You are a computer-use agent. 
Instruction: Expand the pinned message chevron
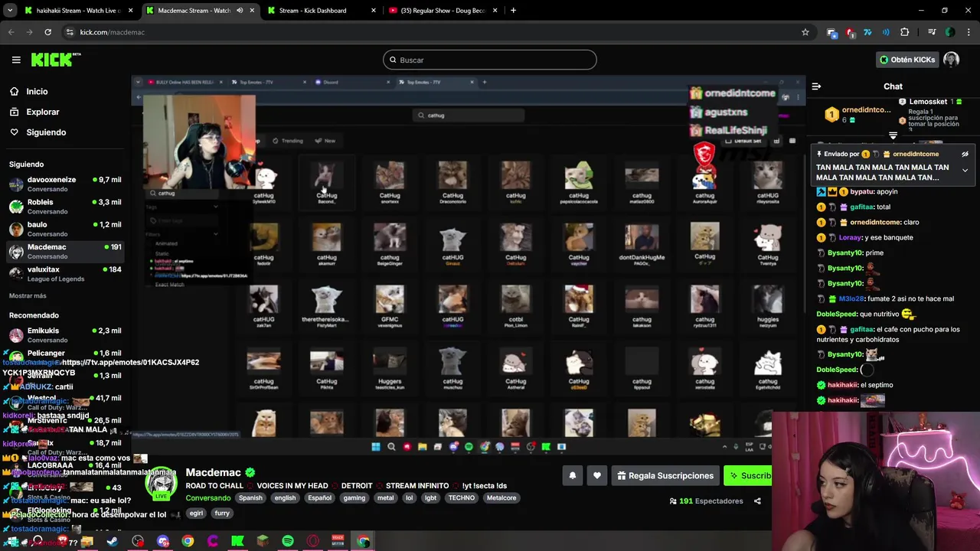coord(965,171)
